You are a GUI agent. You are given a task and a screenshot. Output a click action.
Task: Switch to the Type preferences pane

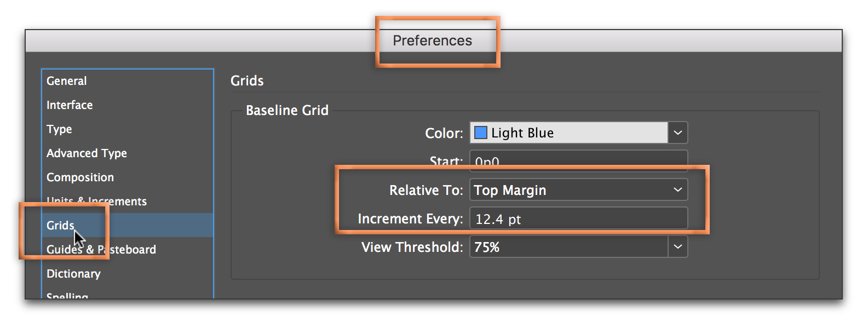59,129
